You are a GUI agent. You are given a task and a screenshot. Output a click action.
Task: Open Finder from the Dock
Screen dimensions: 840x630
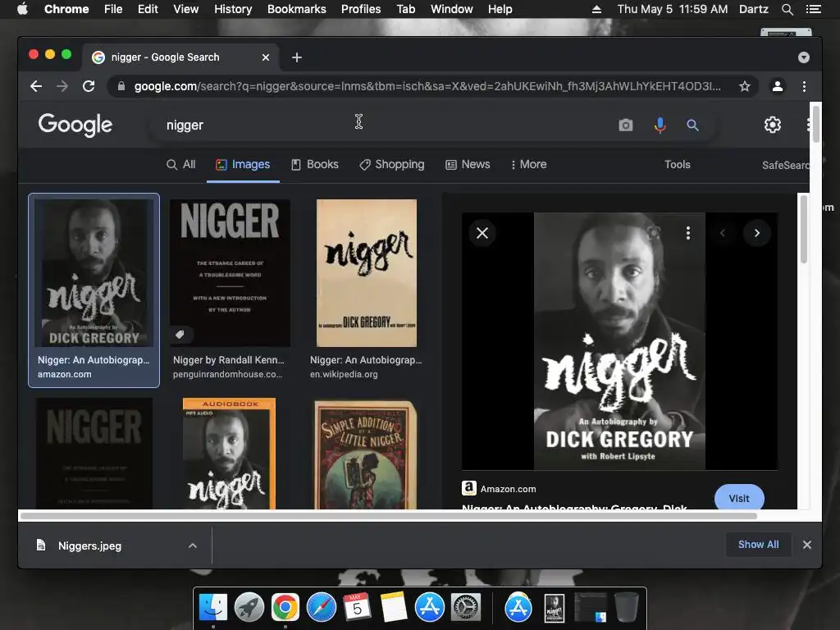click(x=213, y=608)
